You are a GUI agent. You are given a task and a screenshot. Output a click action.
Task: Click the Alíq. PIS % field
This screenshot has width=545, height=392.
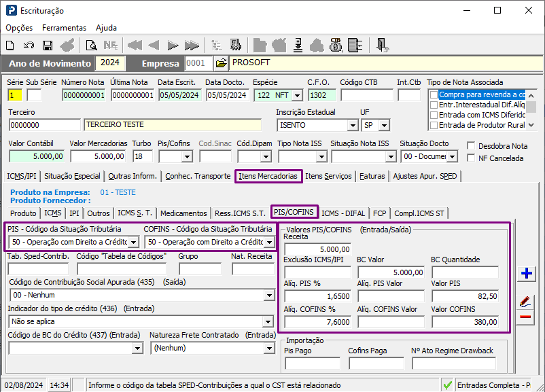point(317,296)
